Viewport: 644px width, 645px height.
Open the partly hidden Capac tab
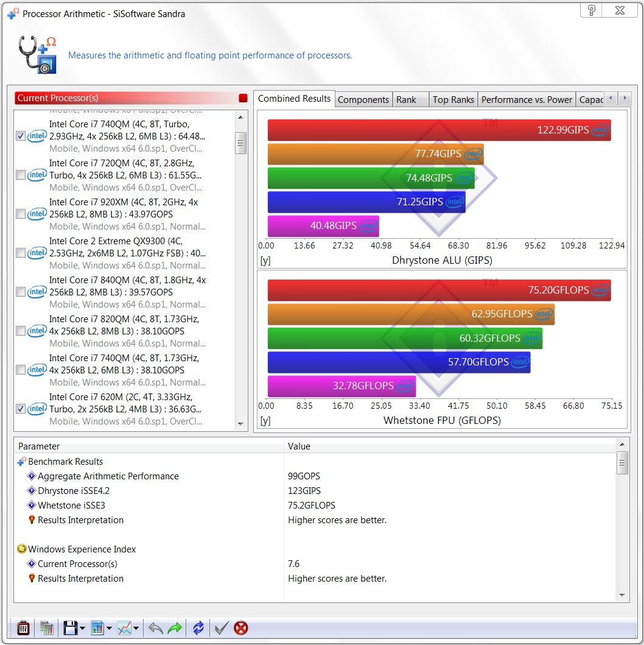[x=590, y=99]
